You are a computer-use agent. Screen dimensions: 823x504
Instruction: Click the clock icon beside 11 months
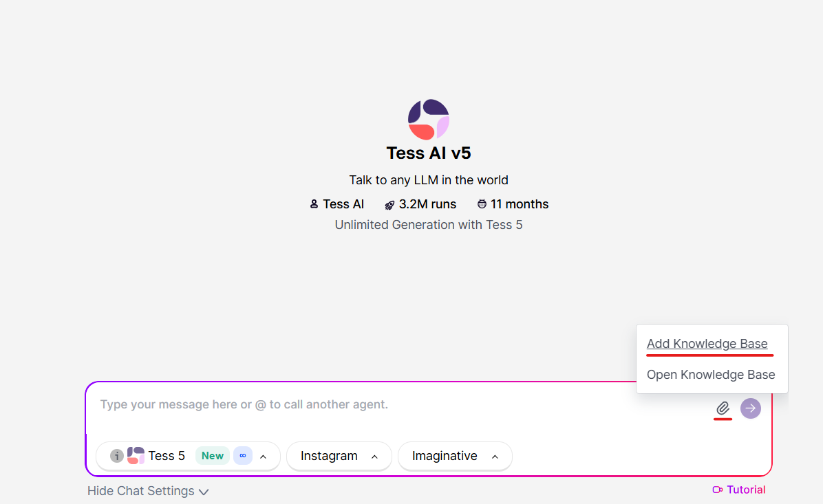pos(482,204)
